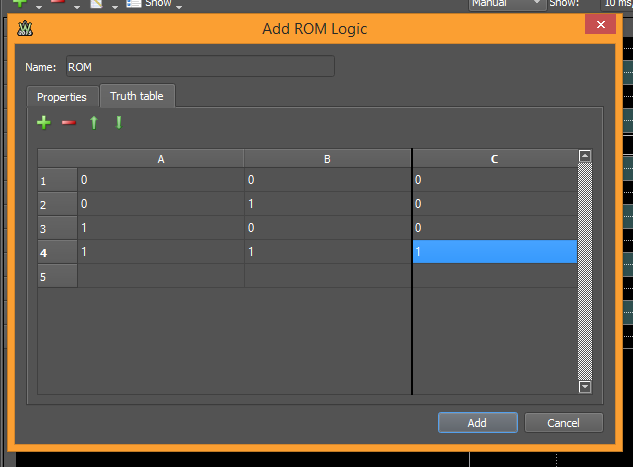
Task: Select row header 5
Action: [57, 276]
